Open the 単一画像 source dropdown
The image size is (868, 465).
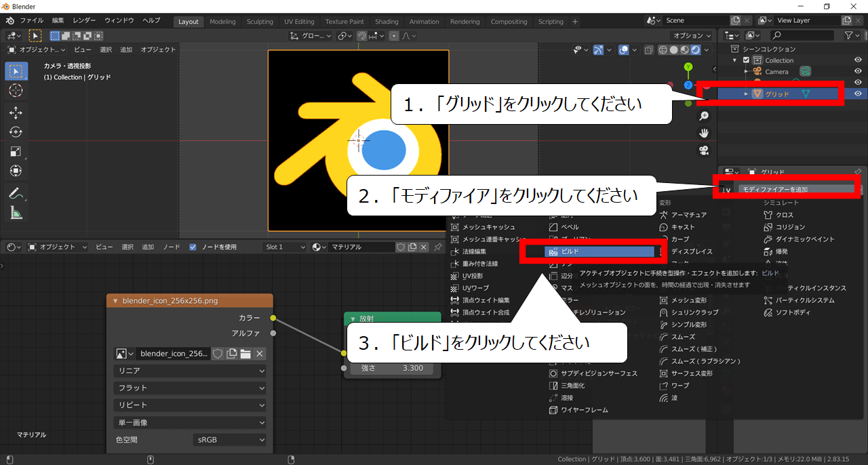click(190, 422)
